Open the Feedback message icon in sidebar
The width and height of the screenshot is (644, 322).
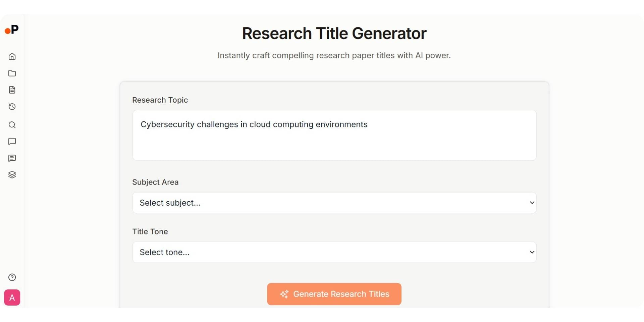point(12,158)
